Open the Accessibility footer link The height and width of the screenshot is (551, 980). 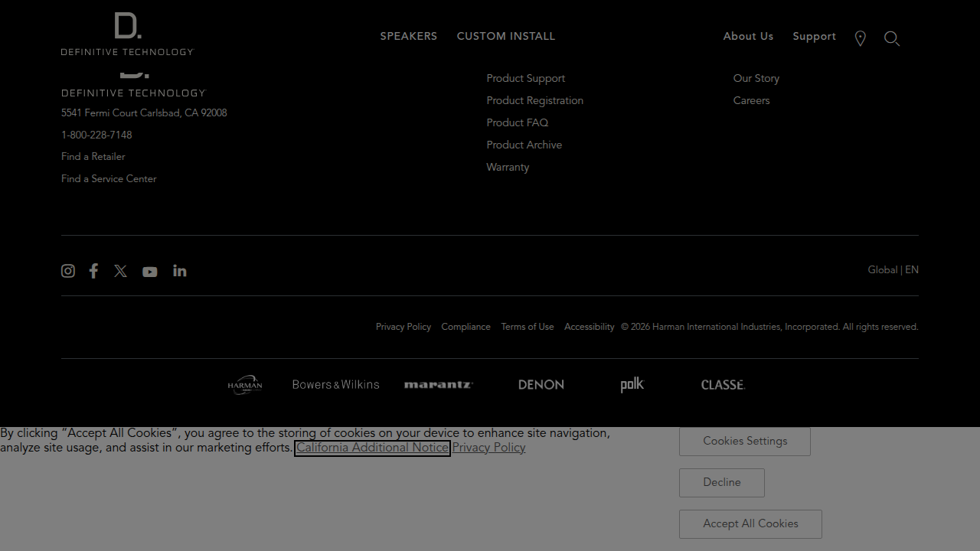pos(590,327)
